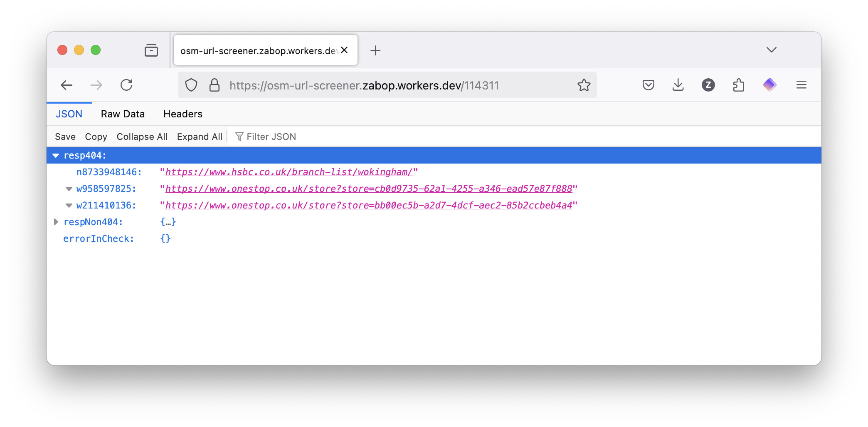
Task: Show site security via the padlock icon
Action: pyautogui.click(x=215, y=85)
